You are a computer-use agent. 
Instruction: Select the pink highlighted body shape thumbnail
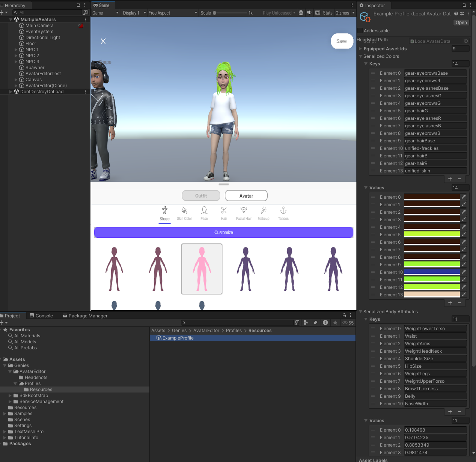tap(202, 269)
